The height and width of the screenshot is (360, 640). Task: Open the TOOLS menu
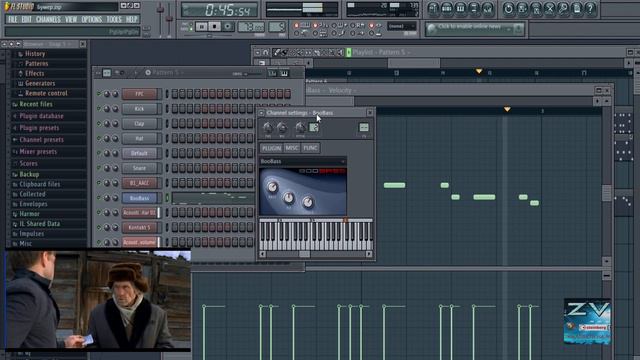coord(114,19)
